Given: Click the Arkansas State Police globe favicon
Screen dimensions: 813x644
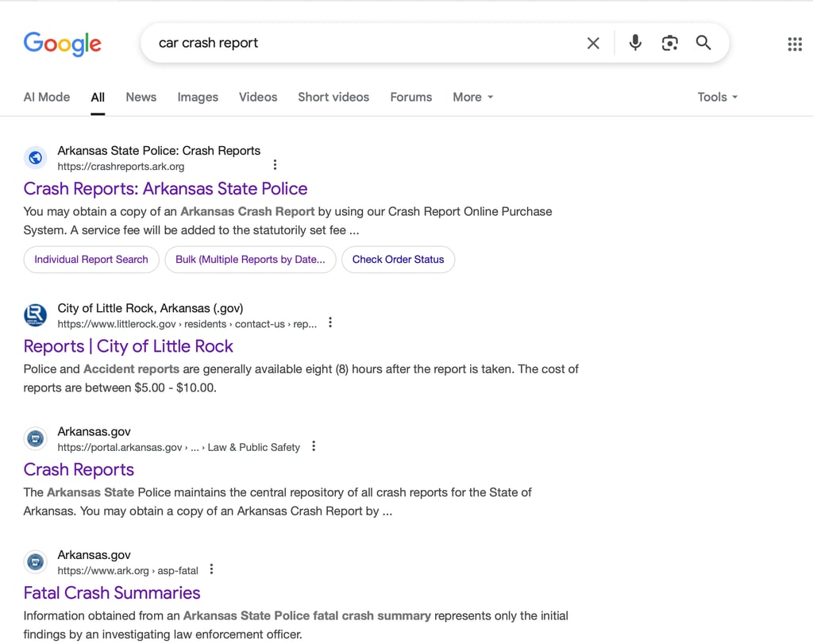Looking at the screenshot, I should 35,158.
